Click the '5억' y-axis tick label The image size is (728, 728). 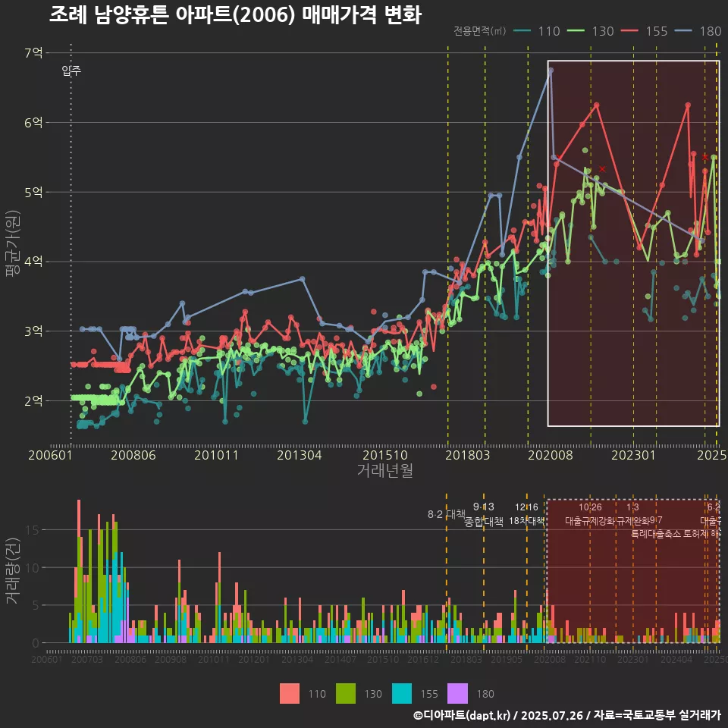(x=33, y=192)
